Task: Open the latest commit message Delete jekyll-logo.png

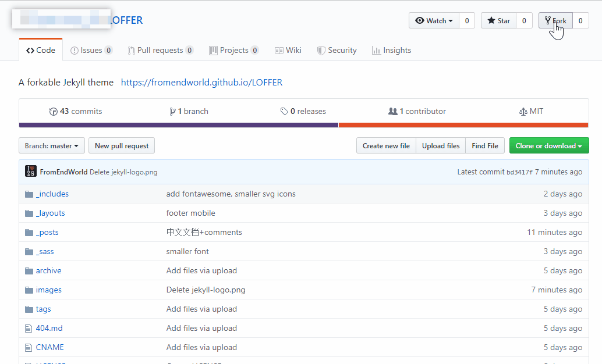Action: click(x=123, y=172)
